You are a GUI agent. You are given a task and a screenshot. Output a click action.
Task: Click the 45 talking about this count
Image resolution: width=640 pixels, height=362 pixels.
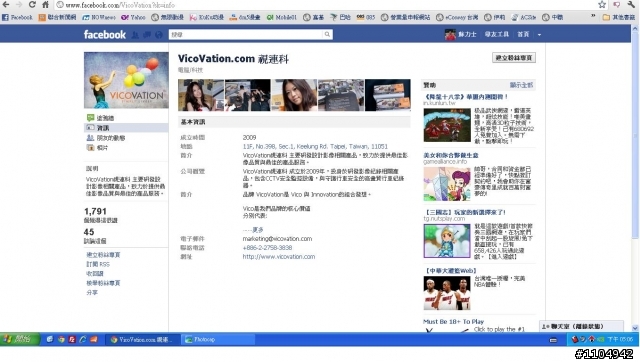89,232
